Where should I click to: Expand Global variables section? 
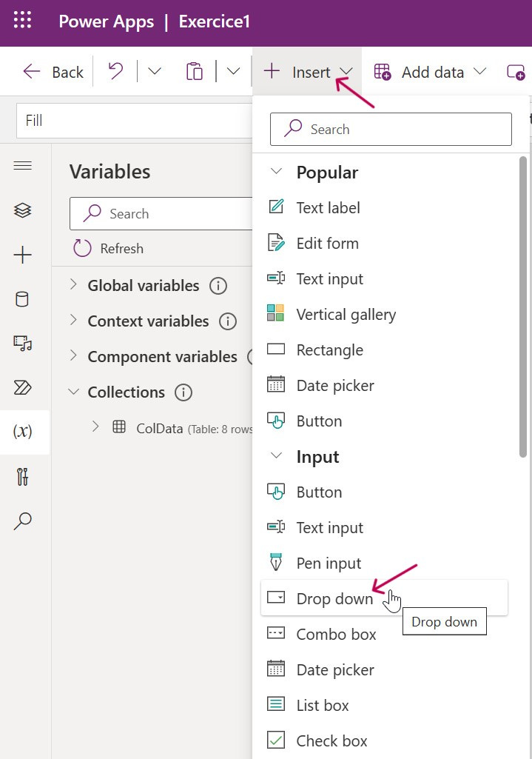coord(73,284)
